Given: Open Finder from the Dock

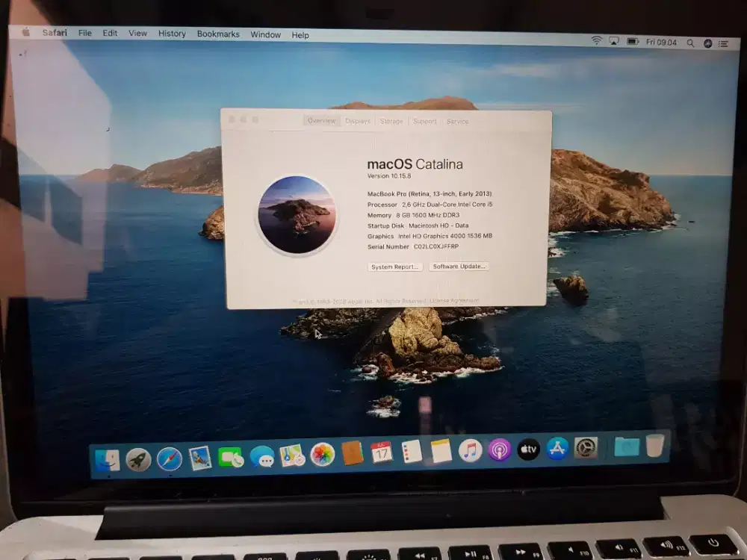Looking at the screenshot, I should click(107, 460).
